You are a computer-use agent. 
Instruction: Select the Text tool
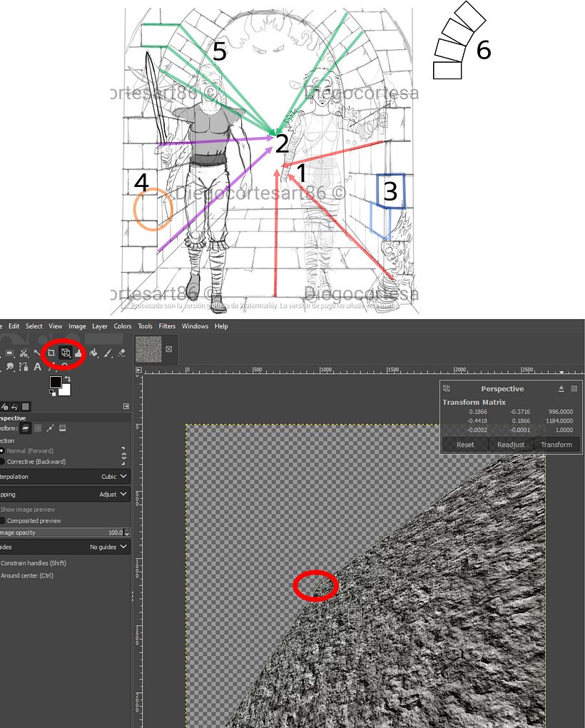point(38,367)
